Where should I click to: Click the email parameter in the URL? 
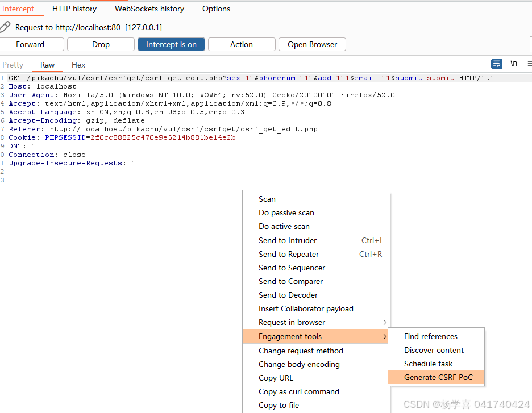(x=372, y=78)
